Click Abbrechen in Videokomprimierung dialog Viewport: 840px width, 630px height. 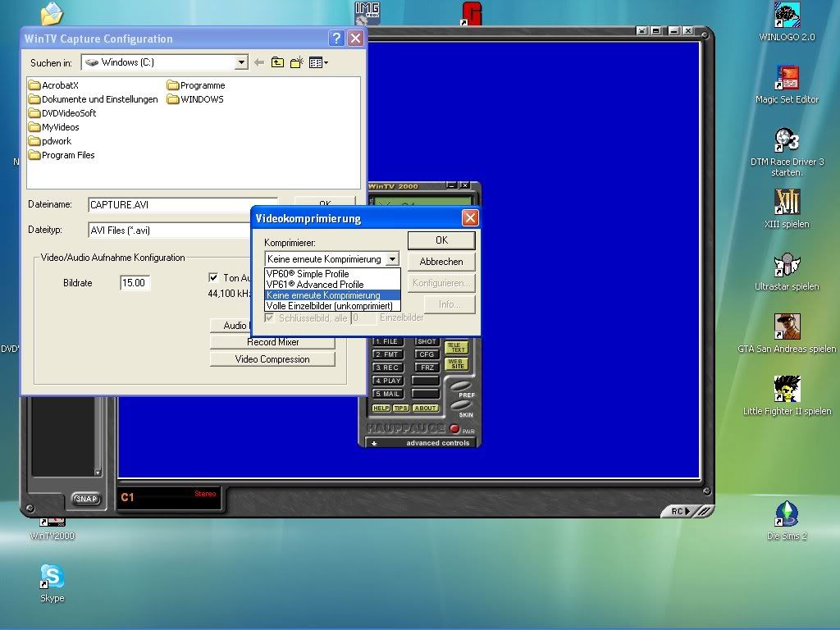pos(441,262)
